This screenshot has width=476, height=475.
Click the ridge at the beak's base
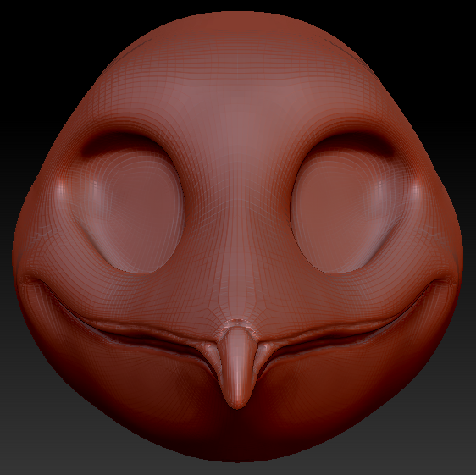238,324
